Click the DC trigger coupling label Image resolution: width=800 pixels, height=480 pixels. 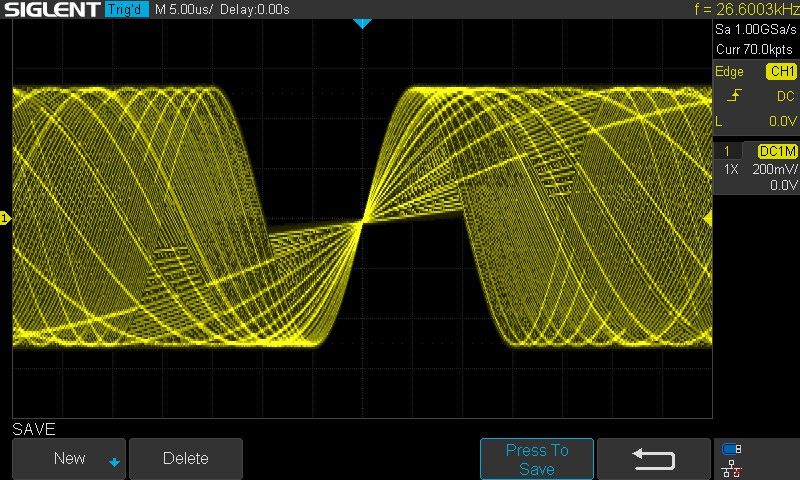point(786,96)
